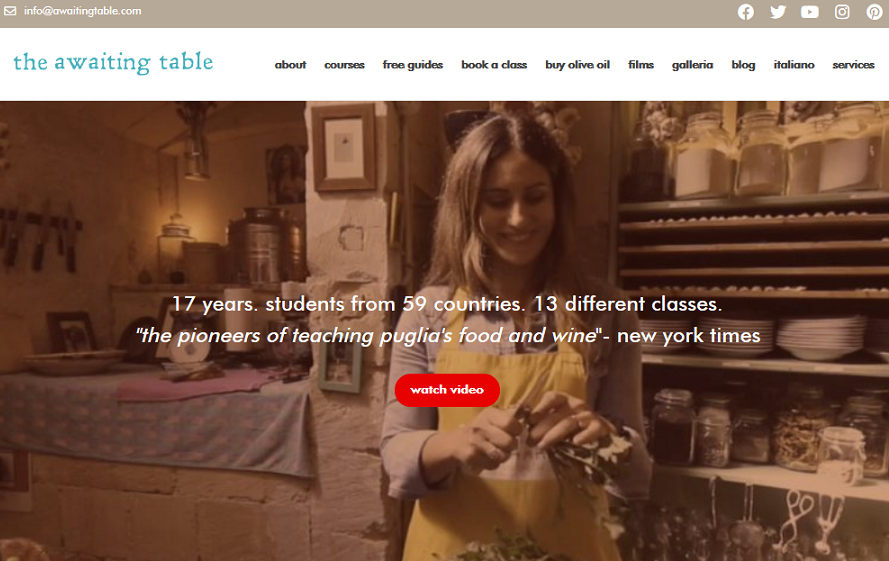This screenshot has height=561, width=889.
Task: Click the awaiting table logo
Action: point(113,62)
